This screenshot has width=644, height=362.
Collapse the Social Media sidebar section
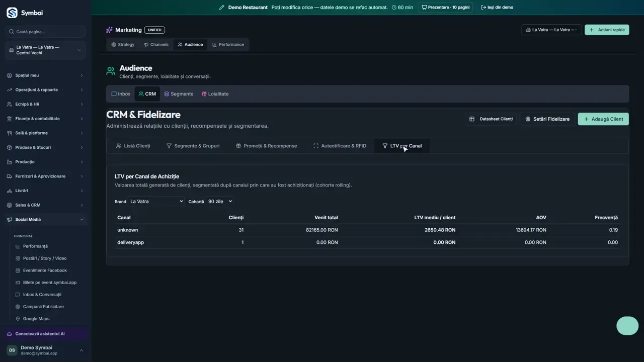pos(45,220)
